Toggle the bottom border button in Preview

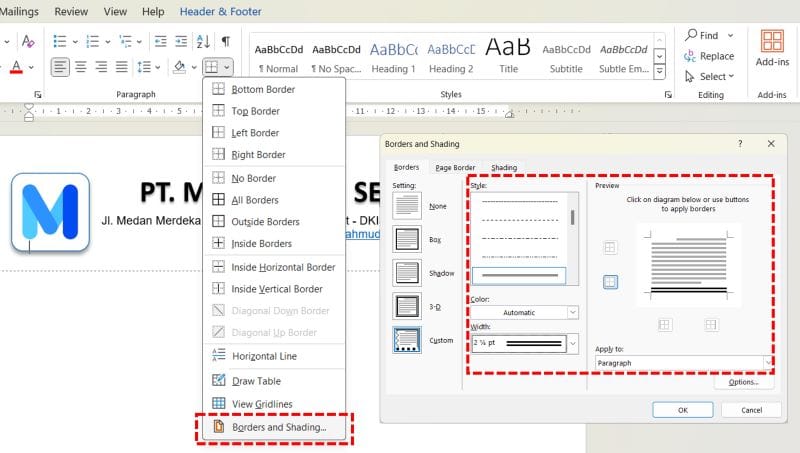click(610, 283)
